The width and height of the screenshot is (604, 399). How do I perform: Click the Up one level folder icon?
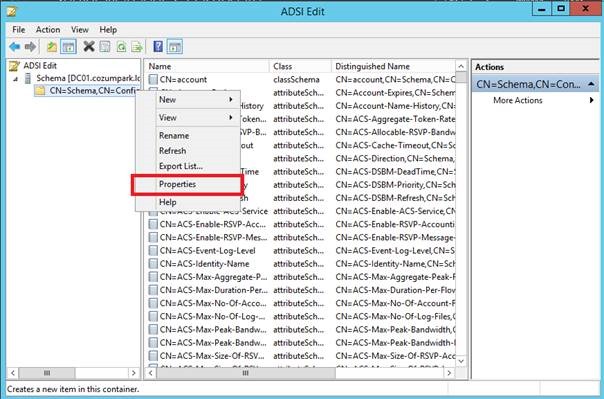click(52, 47)
